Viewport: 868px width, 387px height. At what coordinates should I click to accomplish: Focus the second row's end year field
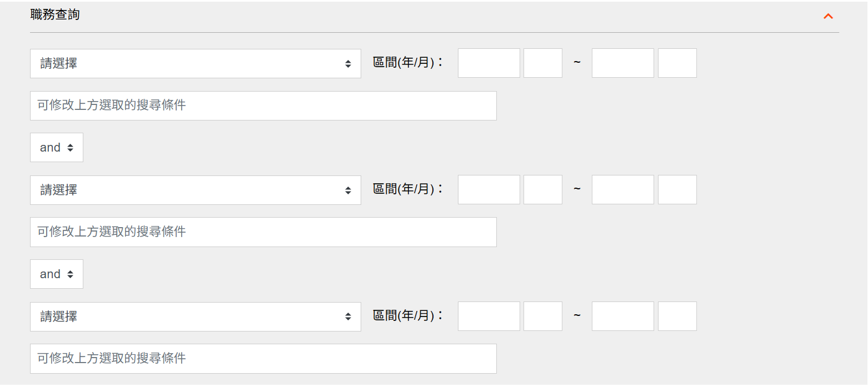622,189
